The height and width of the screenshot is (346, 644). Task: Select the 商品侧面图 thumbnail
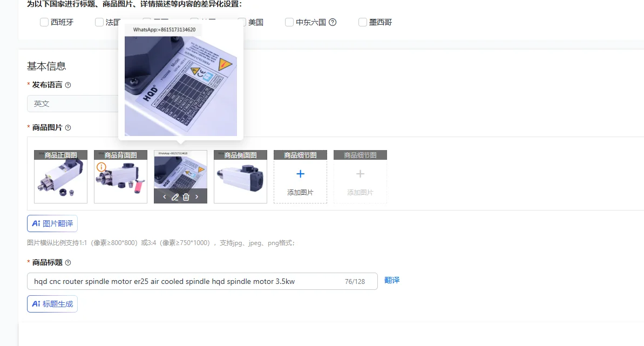[x=240, y=177]
